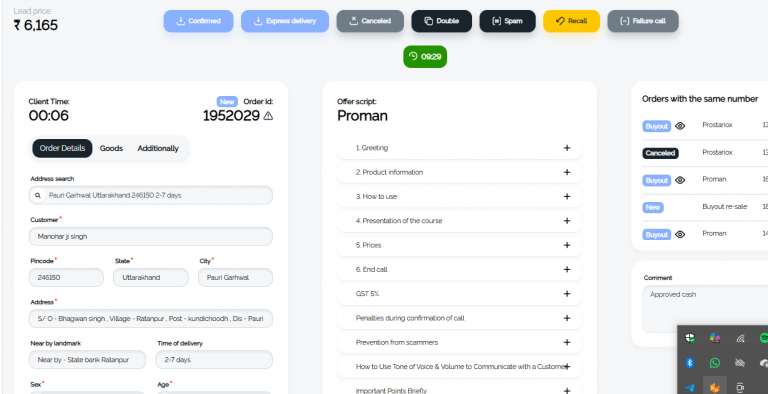Expand the GST 5% section

click(459, 294)
